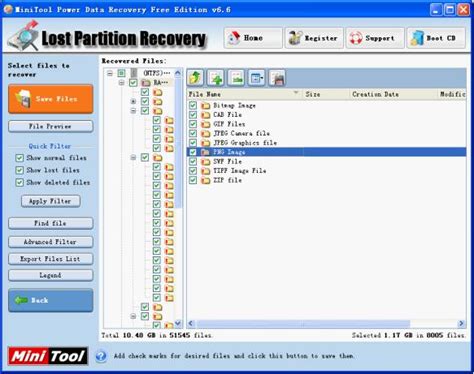The width and height of the screenshot is (474, 374).
Task: Click the add file toolbar icon with green plus
Action: pos(216,78)
